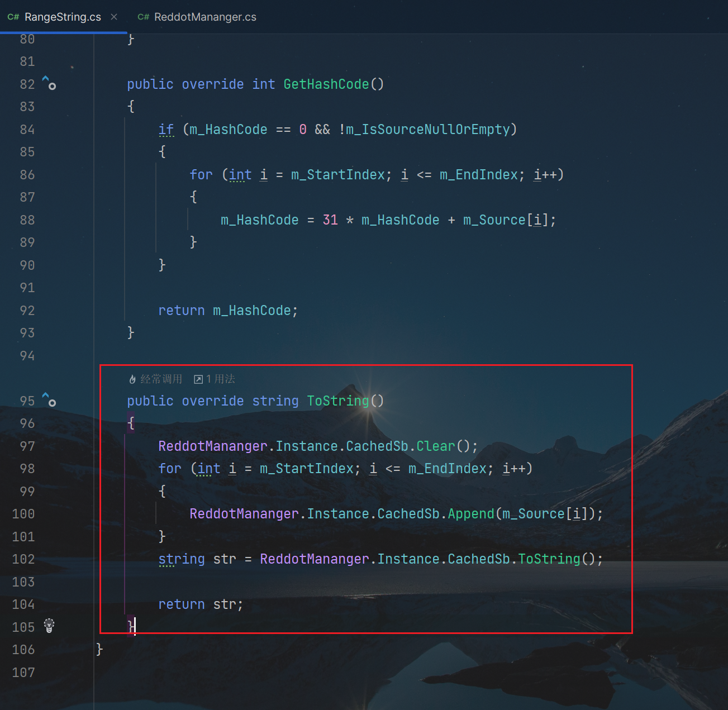728x710 pixels.
Task: Click the '经常调用' code lens hint
Action: [x=161, y=379]
